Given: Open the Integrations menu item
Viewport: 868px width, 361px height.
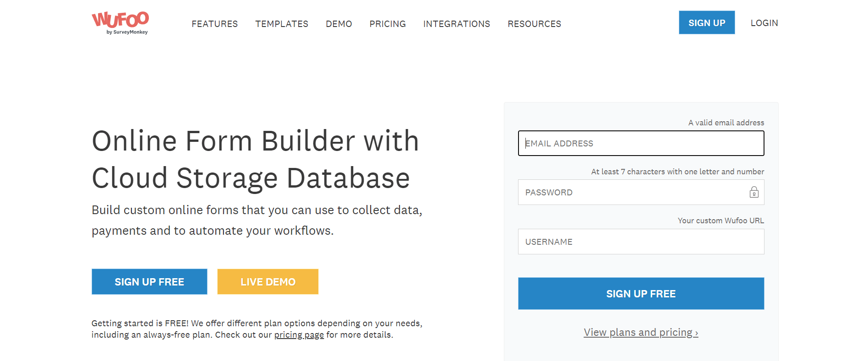Looking at the screenshot, I should coord(457,24).
